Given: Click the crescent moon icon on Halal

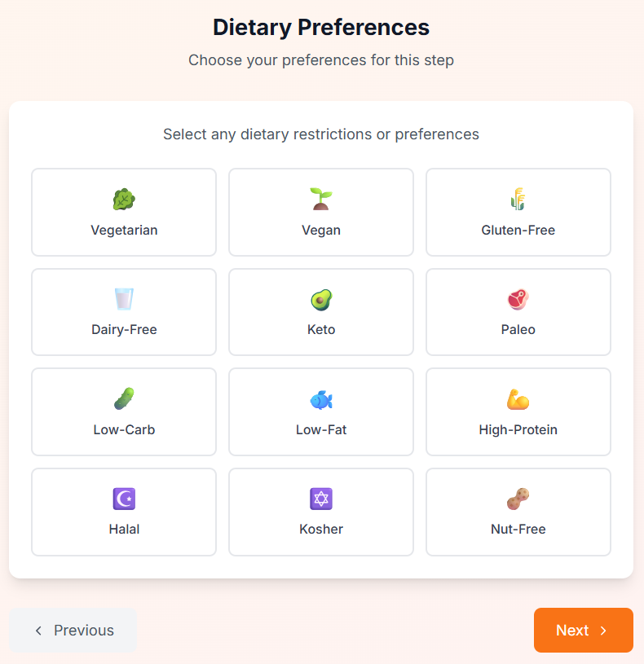Looking at the screenshot, I should point(124,498).
